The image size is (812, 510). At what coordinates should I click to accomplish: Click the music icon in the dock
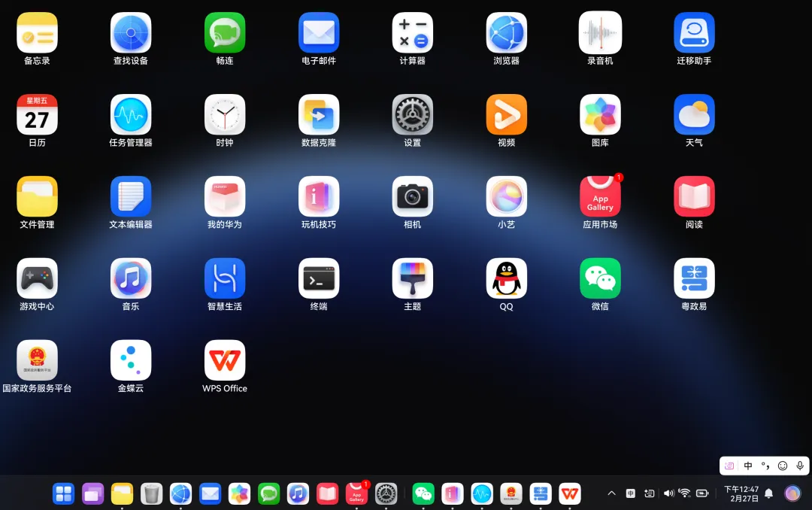pyautogui.click(x=298, y=494)
